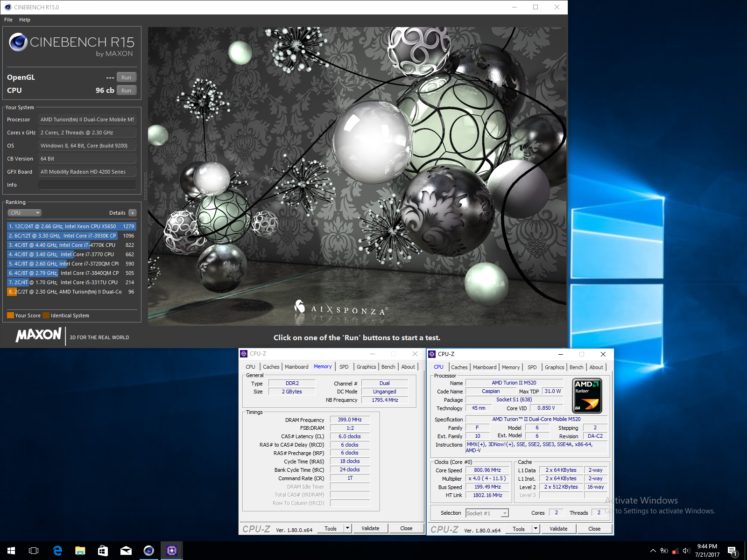
Task: Select ranking entry Core i7-3770
Action: pyautogui.click(x=71, y=254)
